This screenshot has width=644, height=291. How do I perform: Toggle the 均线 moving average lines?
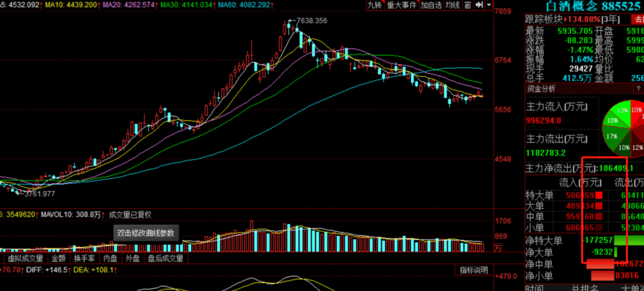[453, 5]
